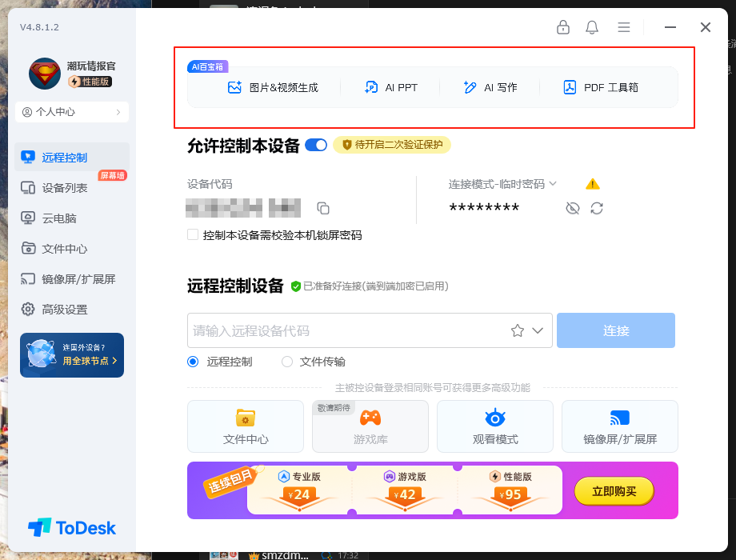This screenshot has width=736, height=560.
Task: Refresh the temporary password
Action: coord(597,208)
